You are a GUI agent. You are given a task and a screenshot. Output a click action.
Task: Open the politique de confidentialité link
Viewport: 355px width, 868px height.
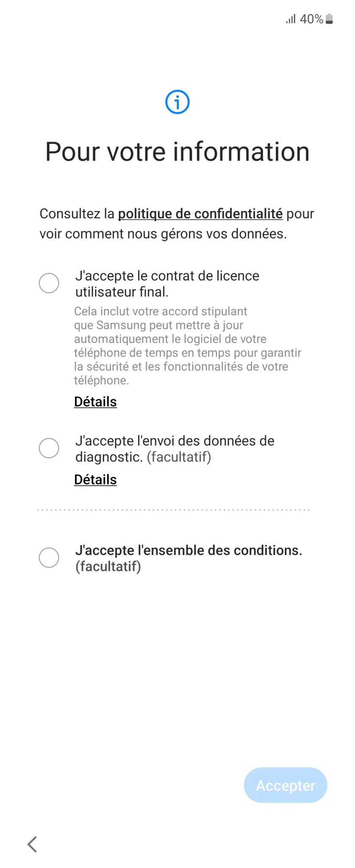(x=200, y=214)
